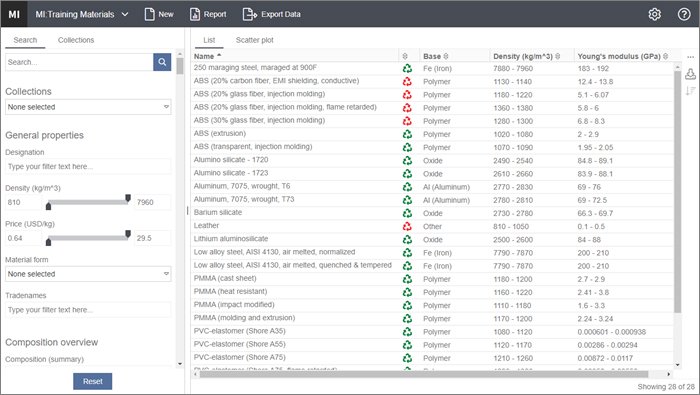Open Material form None selected dropdown

[88, 274]
